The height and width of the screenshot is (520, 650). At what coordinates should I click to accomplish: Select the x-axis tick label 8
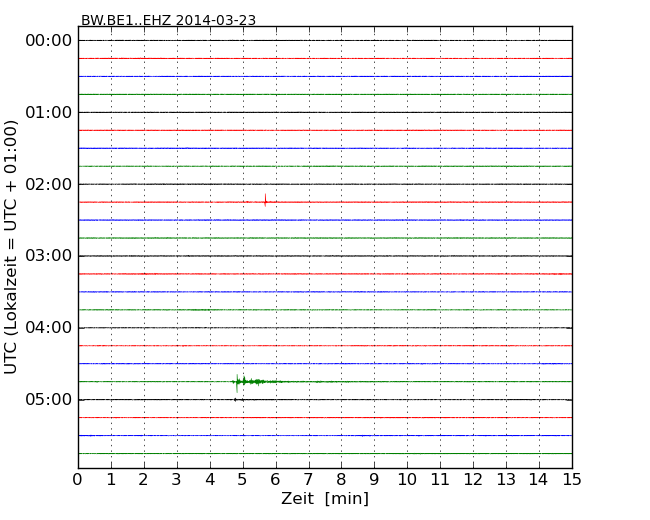[x=341, y=480]
